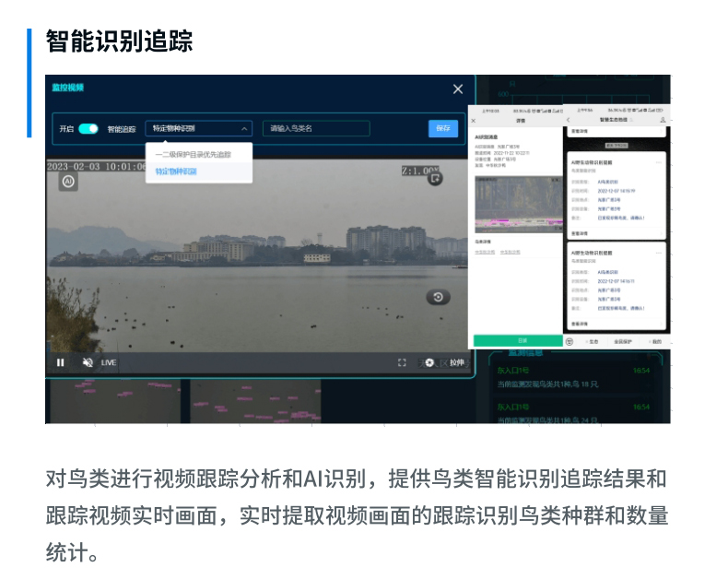The width and height of the screenshot is (728, 579).
Task: Open the 智能追踪 dropdown
Action: tap(199, 128)
